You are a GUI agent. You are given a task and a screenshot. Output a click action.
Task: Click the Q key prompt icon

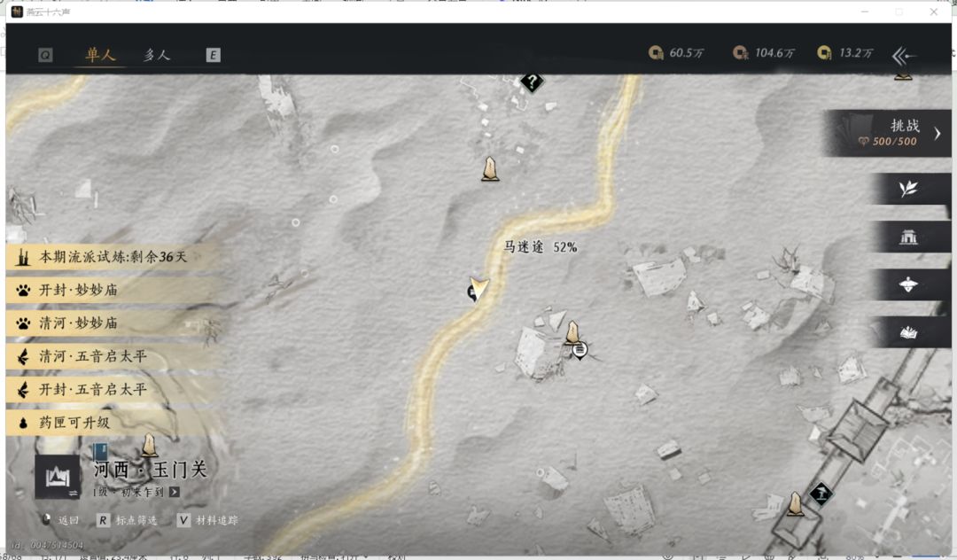[x=45, y=56]
